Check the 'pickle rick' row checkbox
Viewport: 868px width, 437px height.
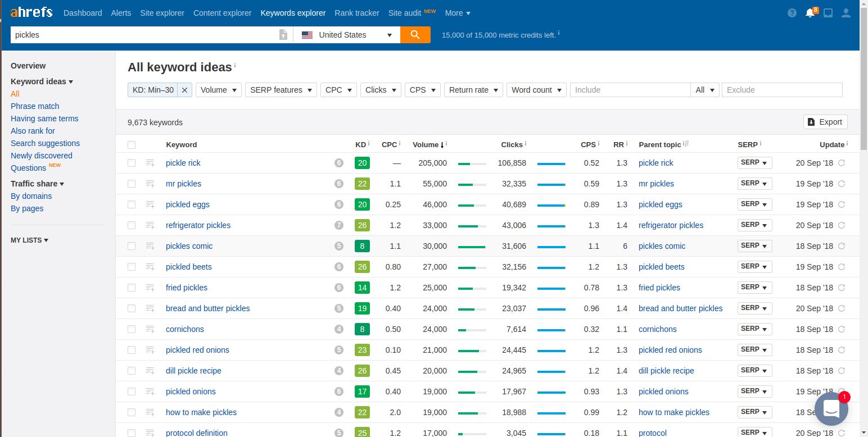pyautogui.click(x=132, y=163)
